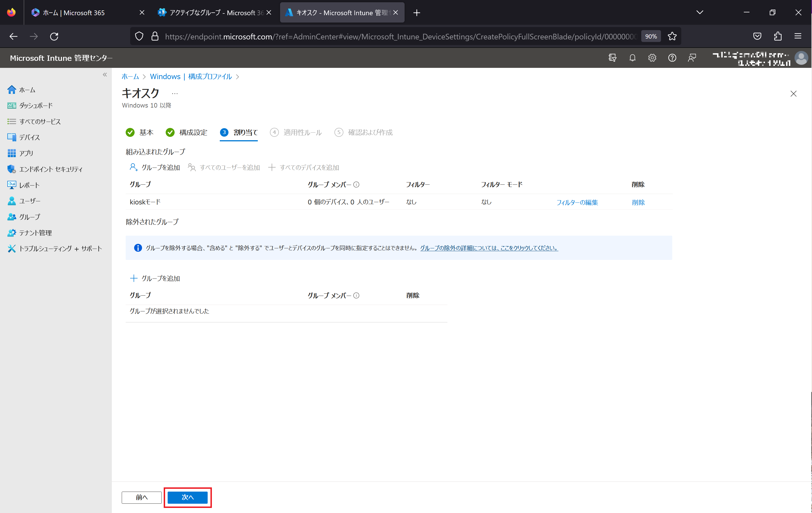This screenshot has height=513, width=812.
Task: Delete the kioskモード group row
Action: tap(638, 202)
